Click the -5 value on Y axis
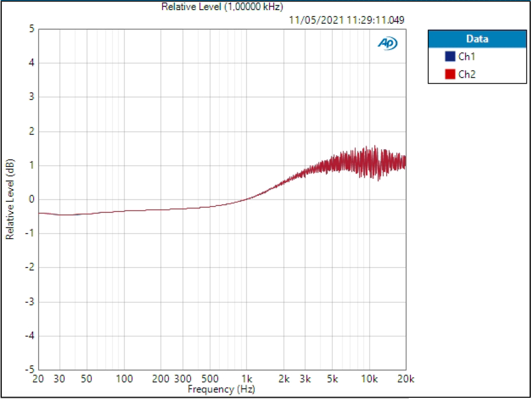The height and width of the screenshot is (399, 532). [30, 369]
